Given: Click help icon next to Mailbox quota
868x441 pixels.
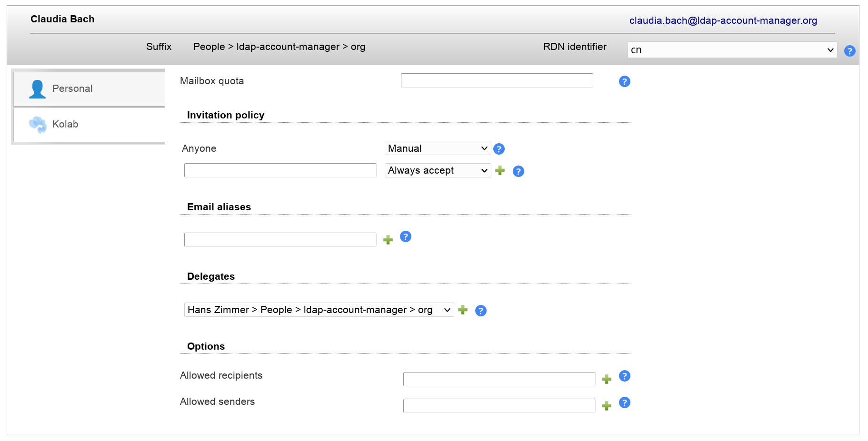Looking at the screenshot, I should pos(624,81).
